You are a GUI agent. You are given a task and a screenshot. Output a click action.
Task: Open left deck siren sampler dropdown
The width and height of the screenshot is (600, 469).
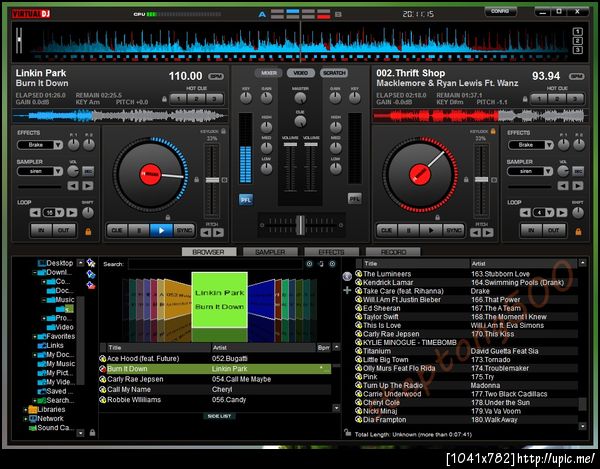click(x=58, y=171)
